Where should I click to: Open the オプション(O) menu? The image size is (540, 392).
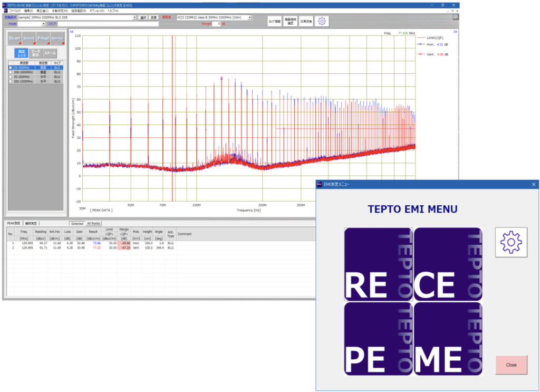(97, 11)
